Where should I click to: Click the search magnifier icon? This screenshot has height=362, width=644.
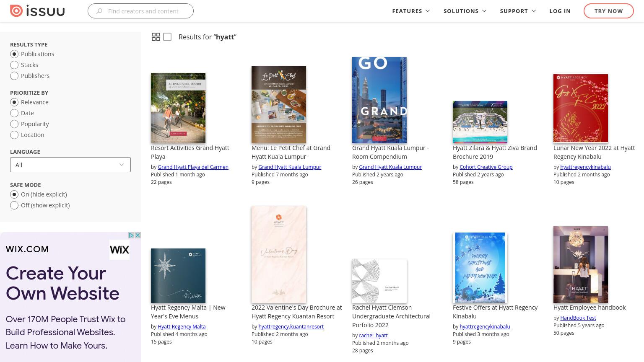(99, 11)
